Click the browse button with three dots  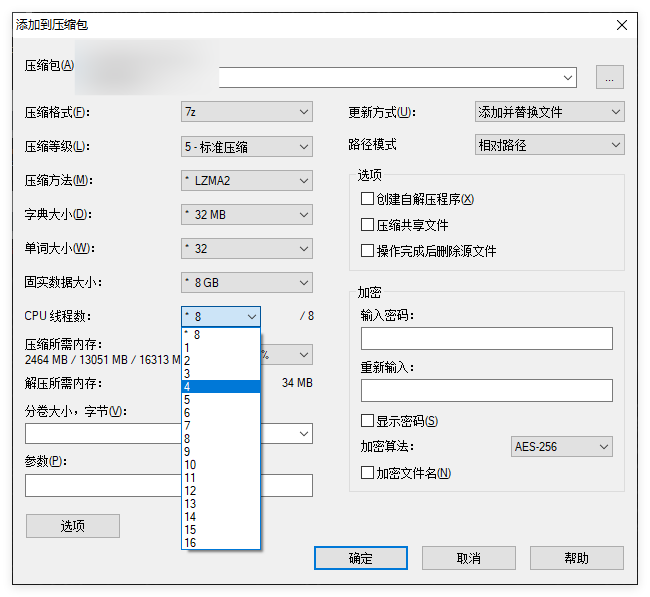tap(609, 77)
